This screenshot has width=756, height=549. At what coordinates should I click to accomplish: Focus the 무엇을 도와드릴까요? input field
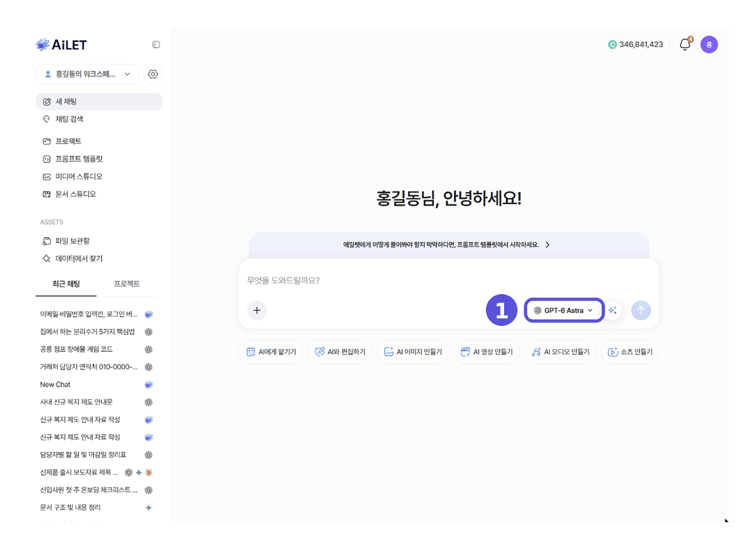[449, 280]
